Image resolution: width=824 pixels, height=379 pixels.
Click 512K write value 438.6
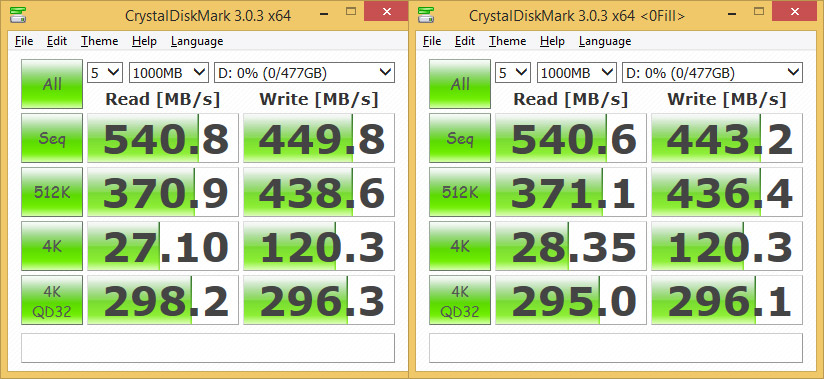(319, 192)
